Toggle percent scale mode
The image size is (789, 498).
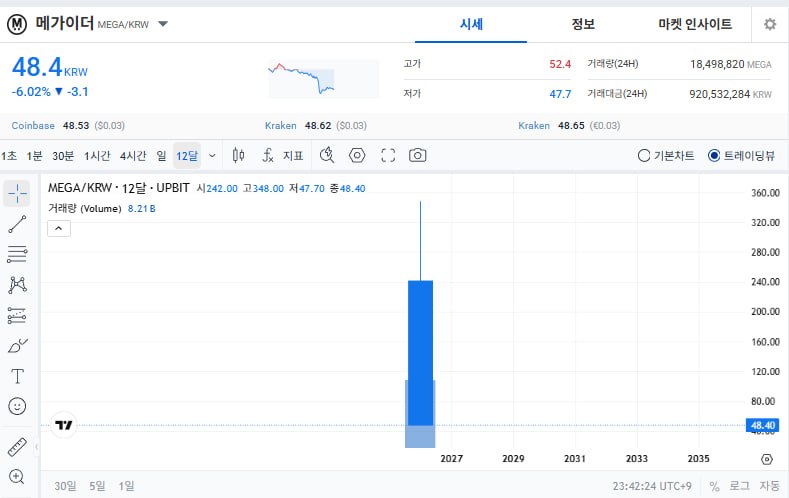714,486
